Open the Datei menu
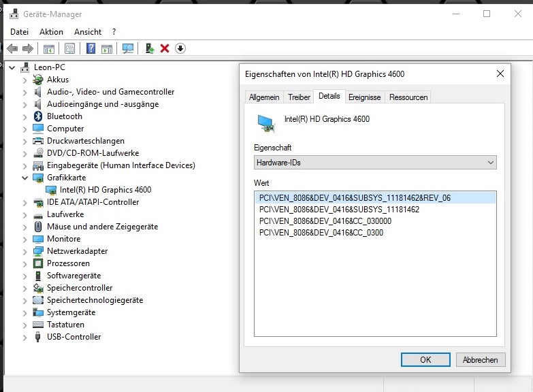The image size is (533, 392). 19,32
